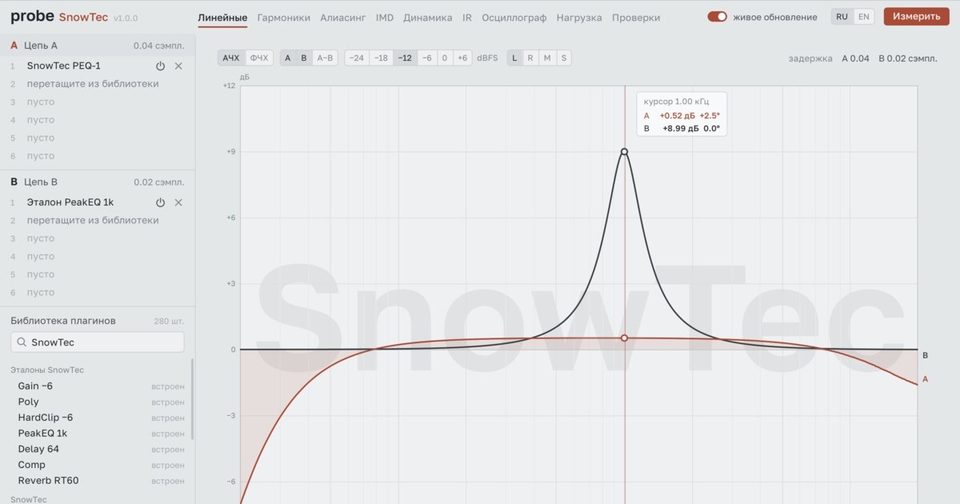
Task: Set test level to 0 dBFS
Action: [x=444, y=58]
